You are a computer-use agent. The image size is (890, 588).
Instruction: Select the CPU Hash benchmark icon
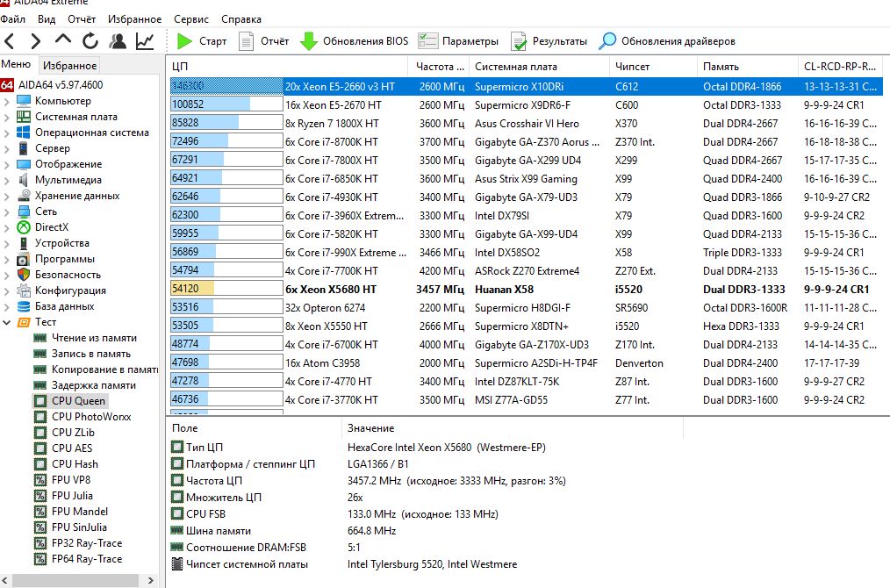[x=39, y=464]
